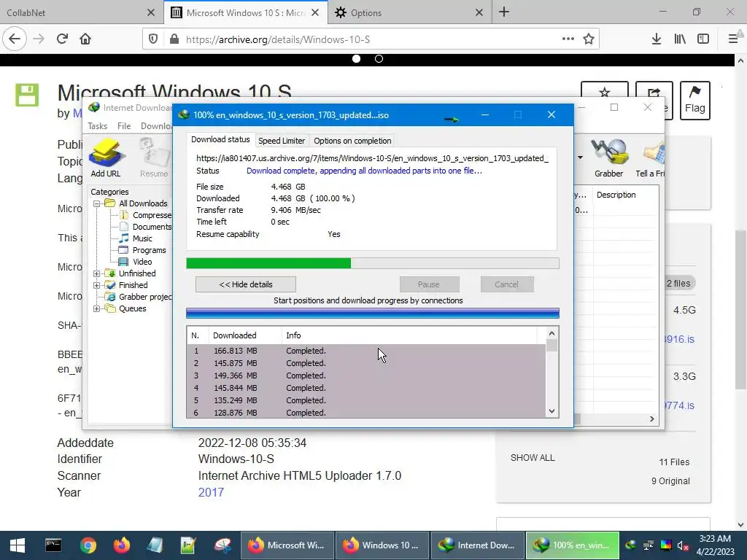Click IDM tray icon in system tray
This screenshot has width=747, height=560.
tap(631, 545)
